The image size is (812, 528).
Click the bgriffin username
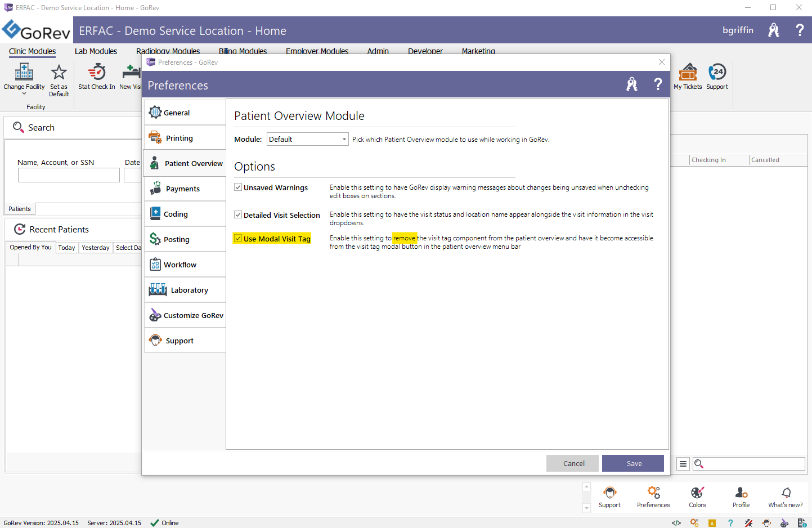pyautogui.click(x=738, y=30)
